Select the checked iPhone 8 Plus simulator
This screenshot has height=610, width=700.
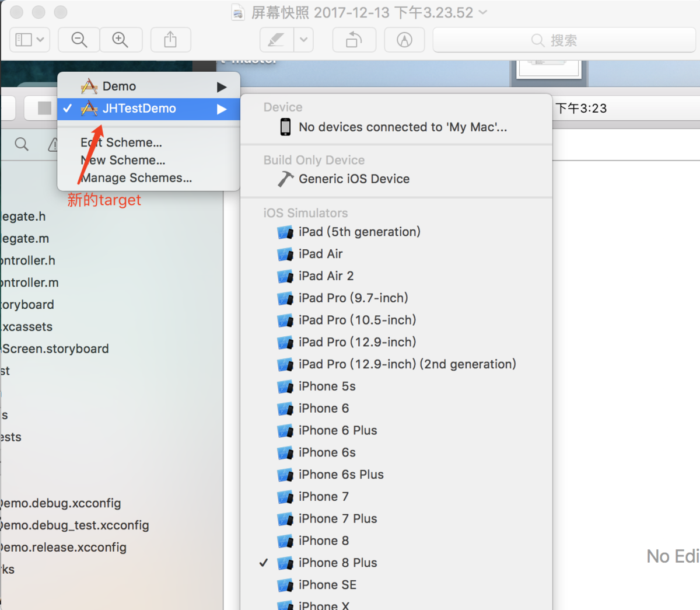tap(396, 563)
